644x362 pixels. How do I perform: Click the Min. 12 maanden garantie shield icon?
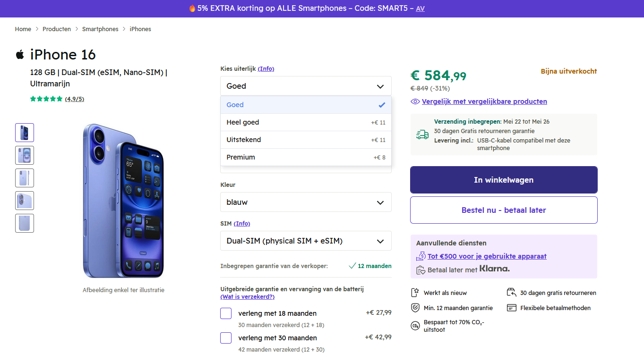415,308
